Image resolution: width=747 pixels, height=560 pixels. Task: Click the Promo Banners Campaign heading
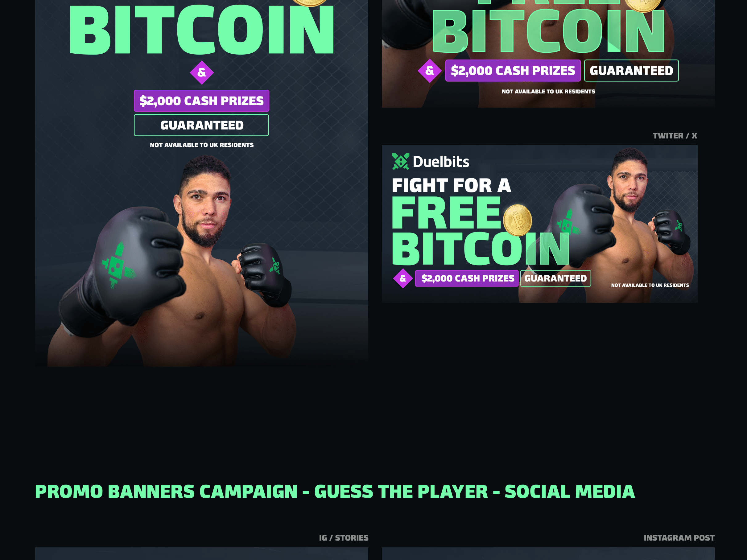click(x=335, y=492)
